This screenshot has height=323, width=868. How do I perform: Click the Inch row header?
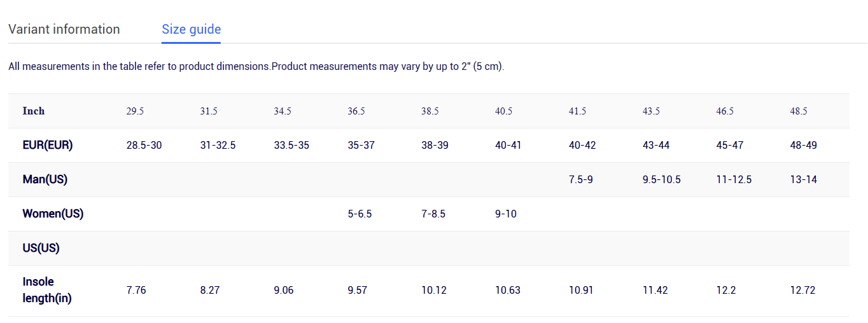pyautogui.click(x=34, y=111)
